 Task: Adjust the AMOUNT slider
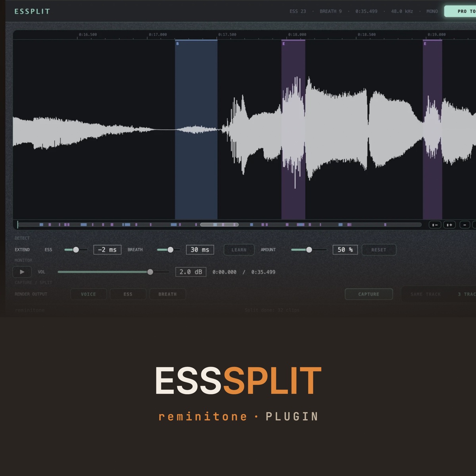point(309,250)
